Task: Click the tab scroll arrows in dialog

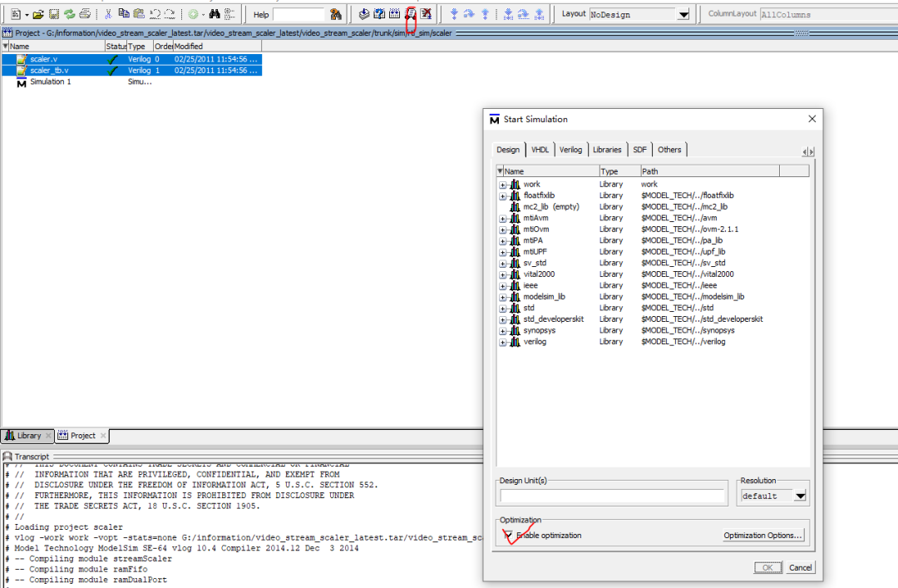Action: 808,151
